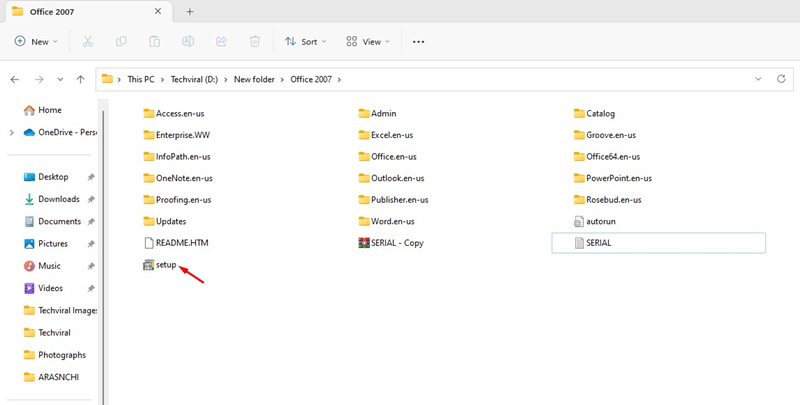Close the Office 2007 tab
The image size is (800, 405).
click(x=158, y=11)
